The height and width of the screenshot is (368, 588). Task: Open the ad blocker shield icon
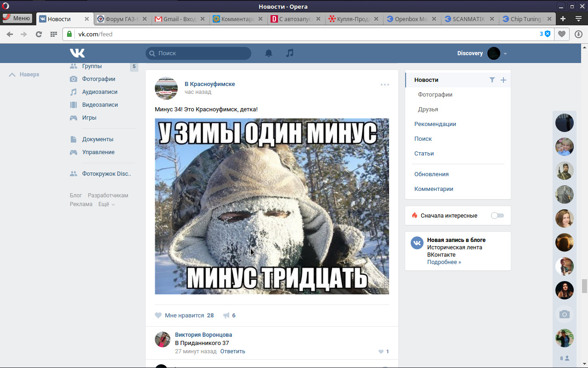coord(547,34)
